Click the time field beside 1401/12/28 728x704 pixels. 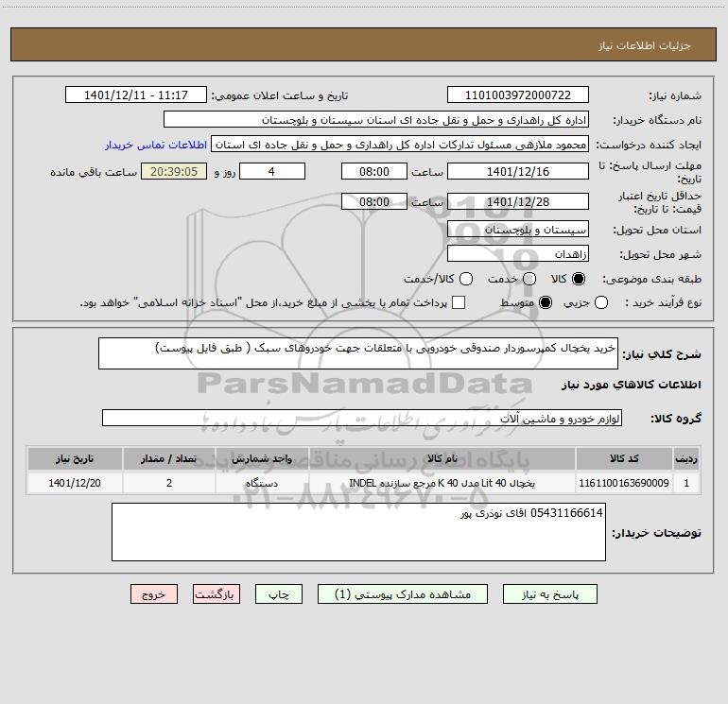374,202
